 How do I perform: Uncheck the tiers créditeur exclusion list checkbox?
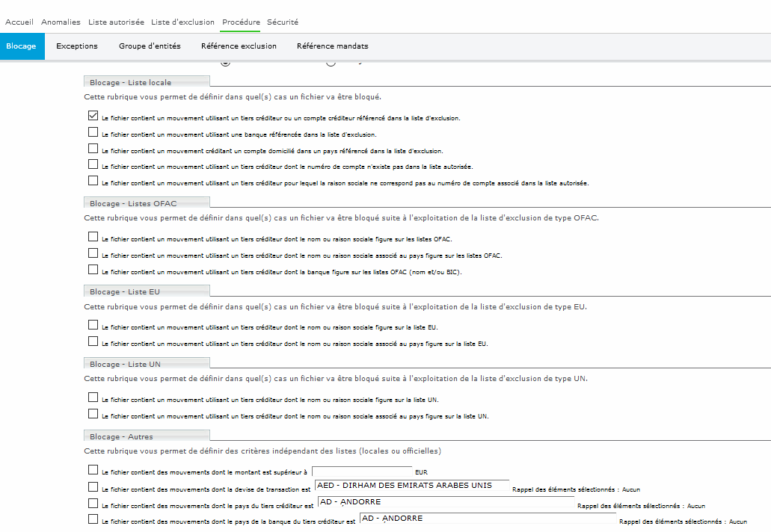click(x=93, y=116)
